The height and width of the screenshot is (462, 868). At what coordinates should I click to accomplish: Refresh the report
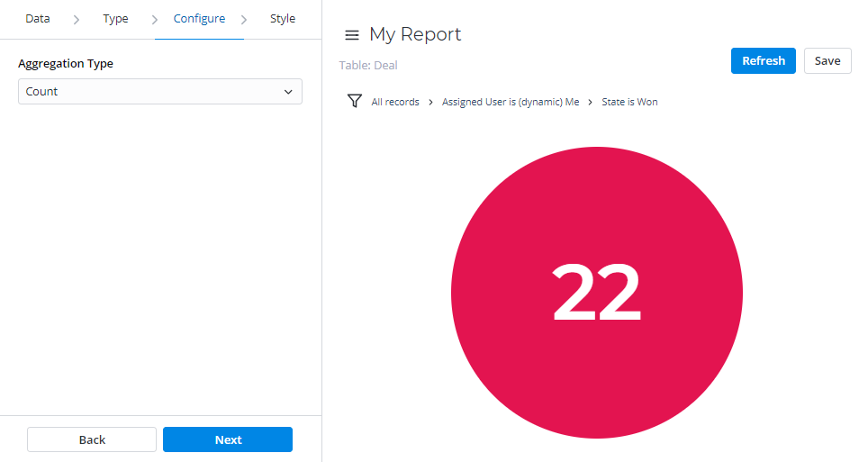(x=763, y=61)
